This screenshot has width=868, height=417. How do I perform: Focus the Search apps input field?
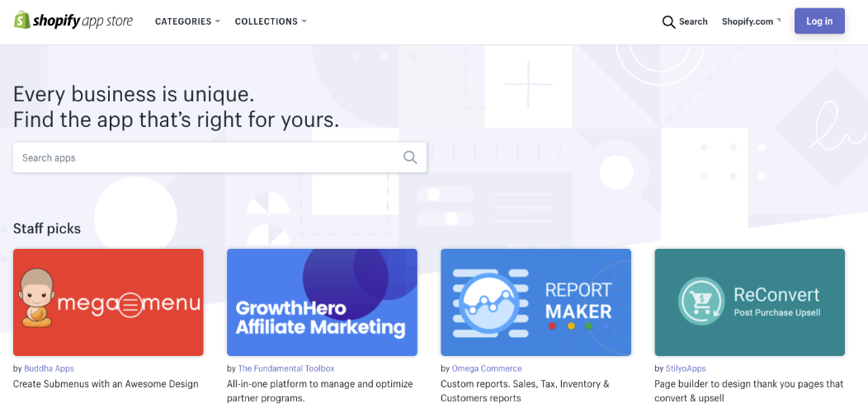coord(219,157)
